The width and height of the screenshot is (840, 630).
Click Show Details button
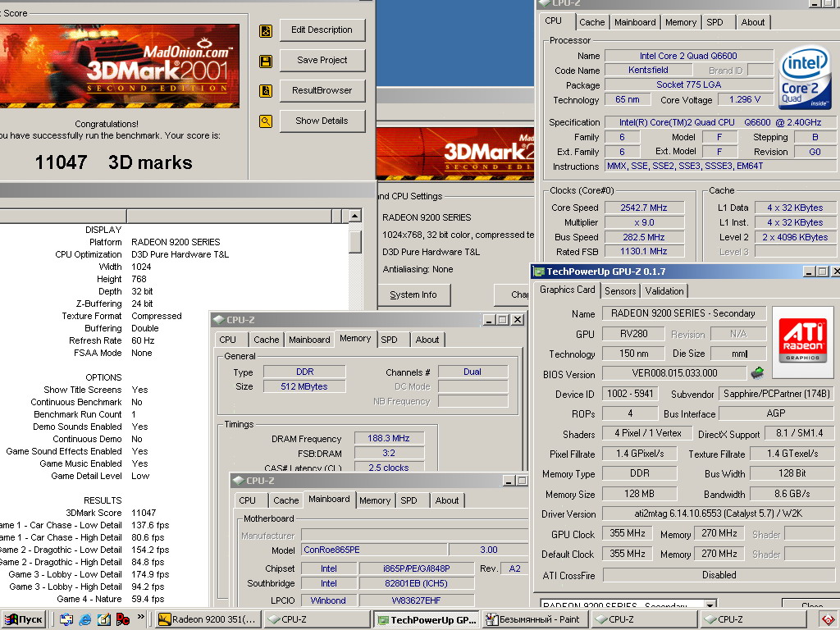tap(322, 121)
